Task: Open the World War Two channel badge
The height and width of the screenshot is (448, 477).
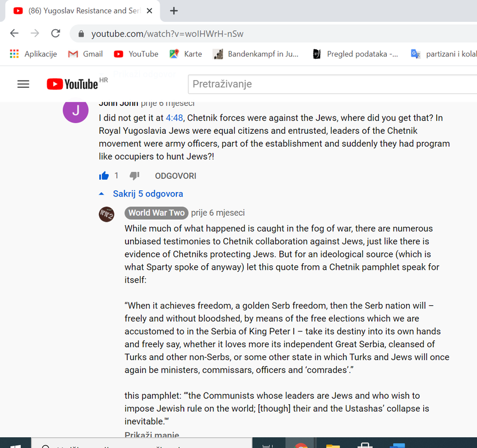Action: [156, 213]
